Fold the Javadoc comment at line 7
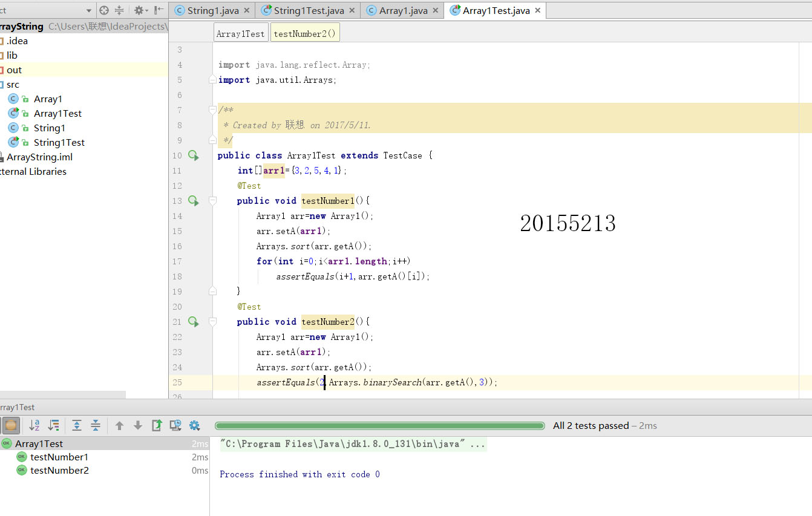 coord(212,109)
